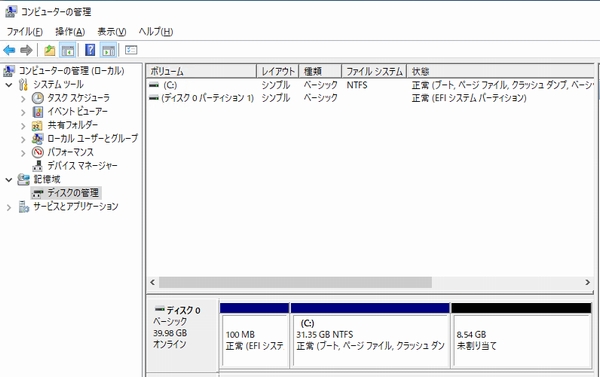Click the volume list left scroll arrow
The image size is (600, 377).
coord(153,282)
